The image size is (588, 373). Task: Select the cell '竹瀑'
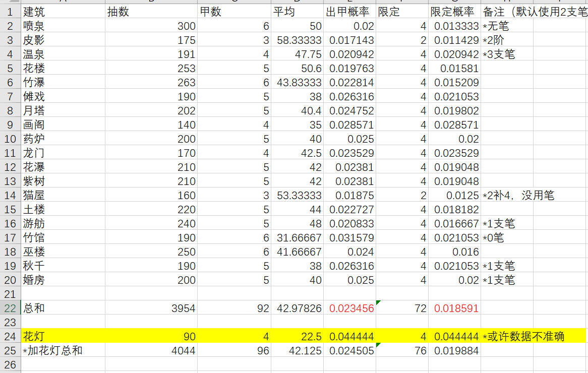pos(63,83)
